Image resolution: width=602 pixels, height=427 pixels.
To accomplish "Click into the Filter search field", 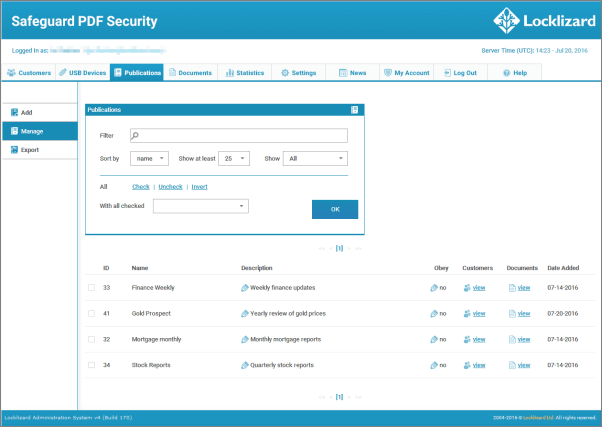I will [x=239, y=136].
